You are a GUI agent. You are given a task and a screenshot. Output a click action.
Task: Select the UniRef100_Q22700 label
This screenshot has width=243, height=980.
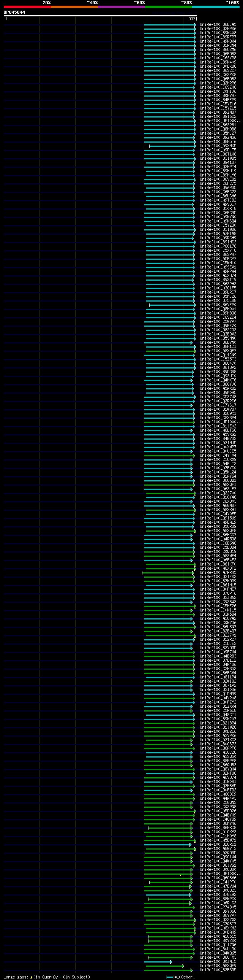(x=218, y=493)
